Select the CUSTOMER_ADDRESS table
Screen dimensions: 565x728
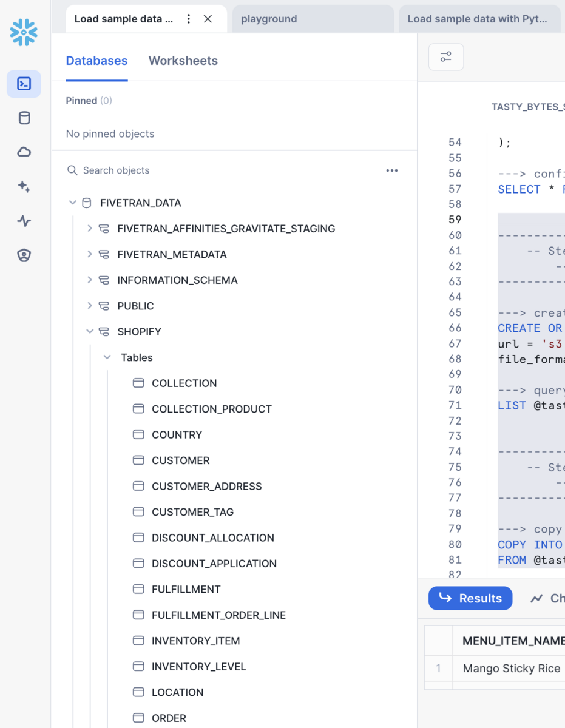pos(207,486)
